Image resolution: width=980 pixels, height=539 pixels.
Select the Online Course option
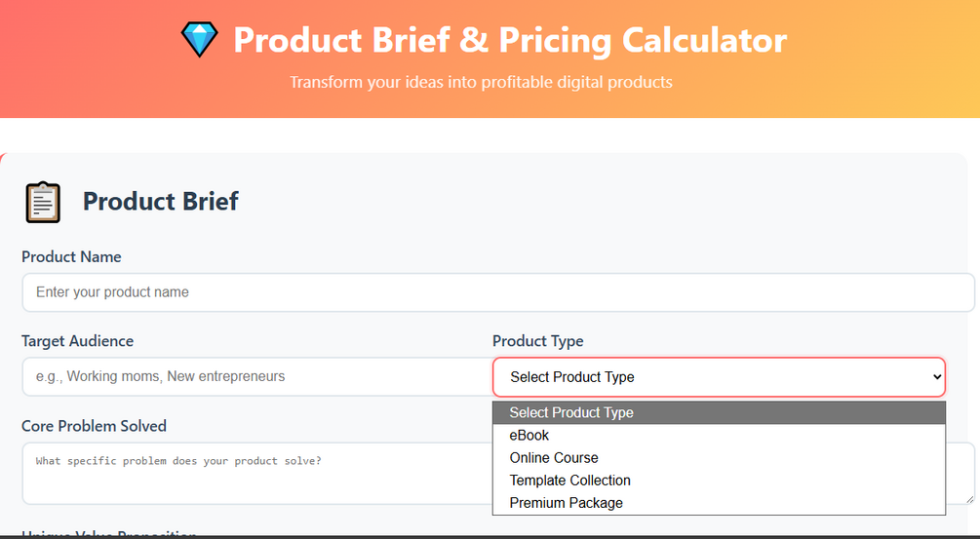click(x=554, y=458)
